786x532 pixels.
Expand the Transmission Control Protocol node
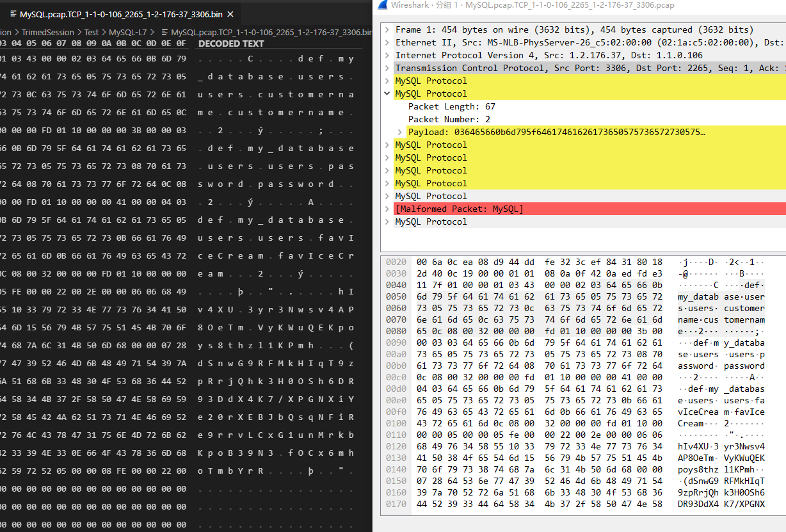tap(387, 68)
